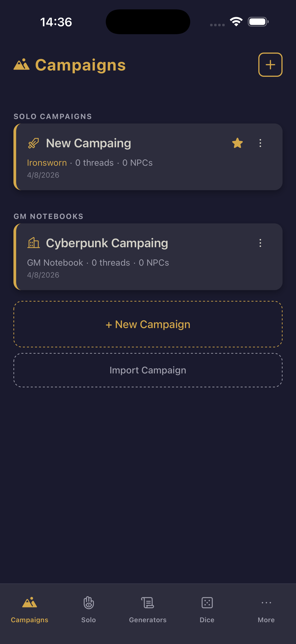Tap the Ironsworn system label
Viewport: 296px width, 644px height.
coord(47,163)
